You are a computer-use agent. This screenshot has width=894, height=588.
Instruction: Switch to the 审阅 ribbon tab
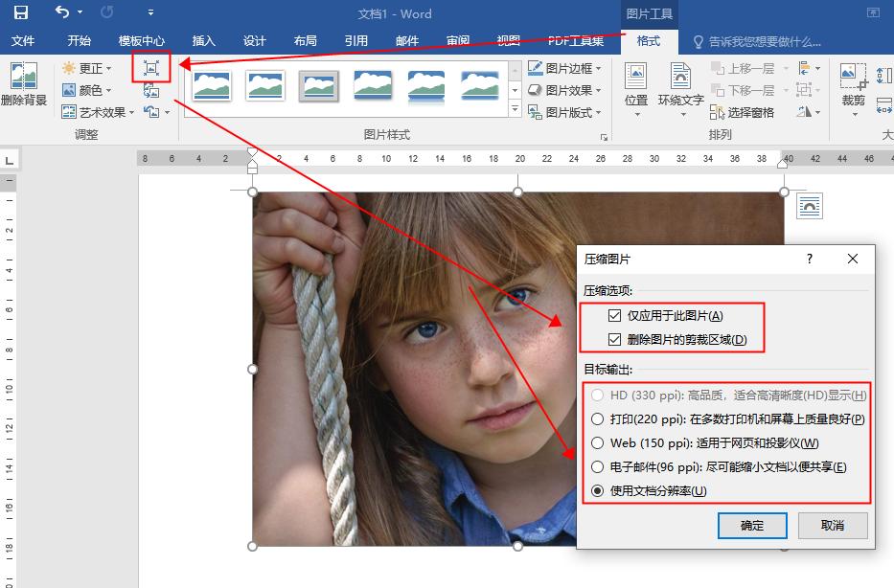[457, 40]
